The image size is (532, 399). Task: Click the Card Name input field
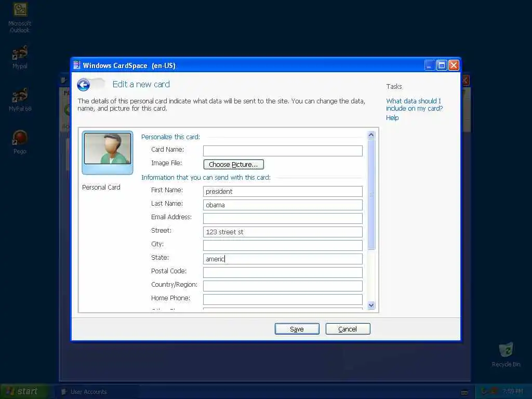pyautogui.click(x=283, y=151)
